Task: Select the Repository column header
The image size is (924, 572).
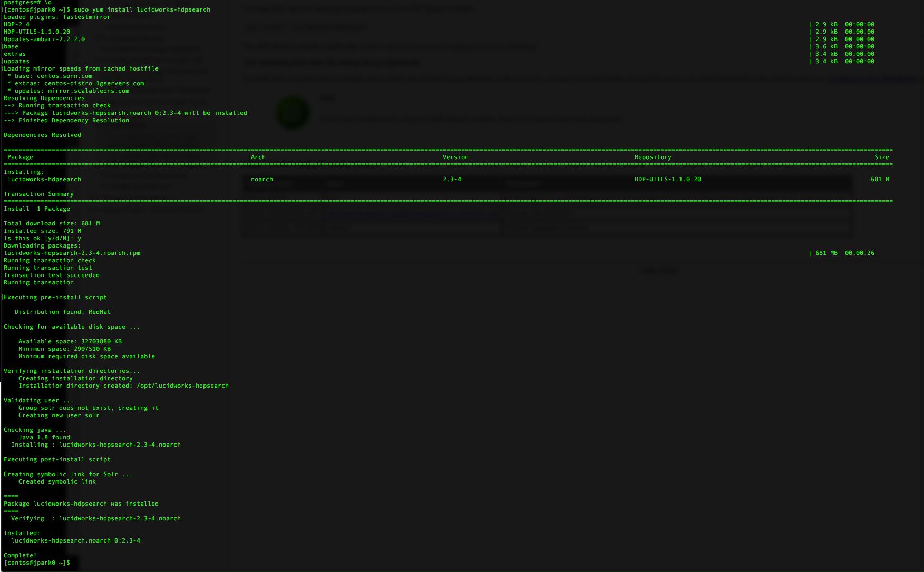Action: pos(653,157)
